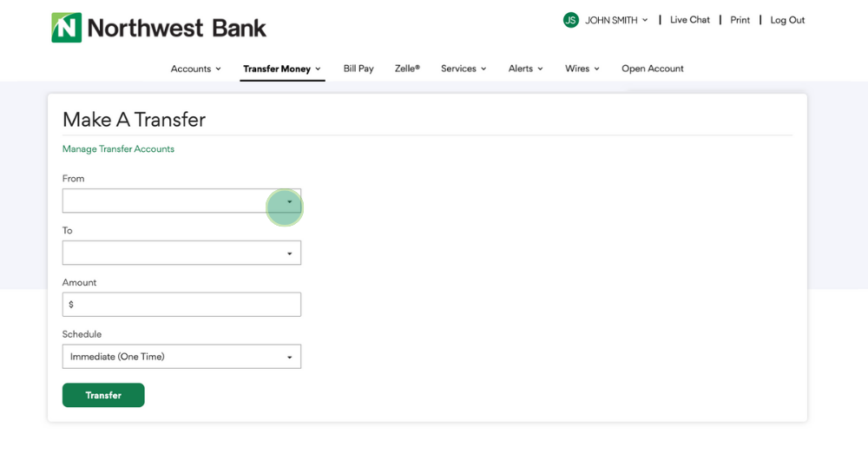Expand the Accounts menu

[195, 69]
